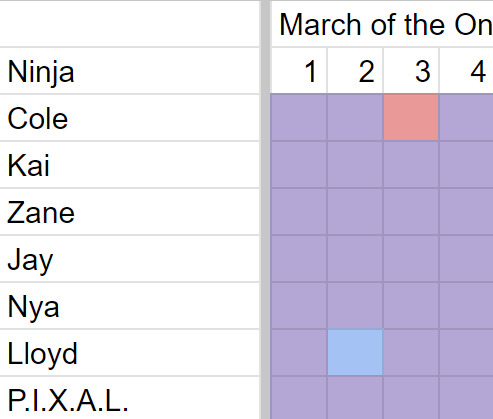
Task: Click the gray frozen column divider bar
Action: click(265, 209)
